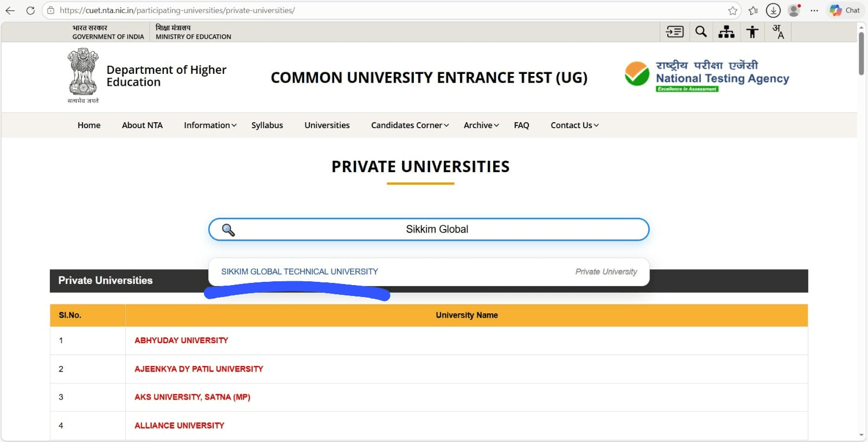
Task: Open Copilot Chat button
Action: click(845, 10)
